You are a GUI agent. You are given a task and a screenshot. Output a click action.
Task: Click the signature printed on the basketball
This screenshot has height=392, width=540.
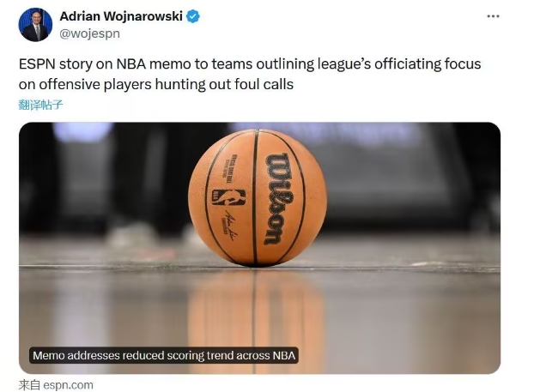pyautogui.click(x=230, y=225)
